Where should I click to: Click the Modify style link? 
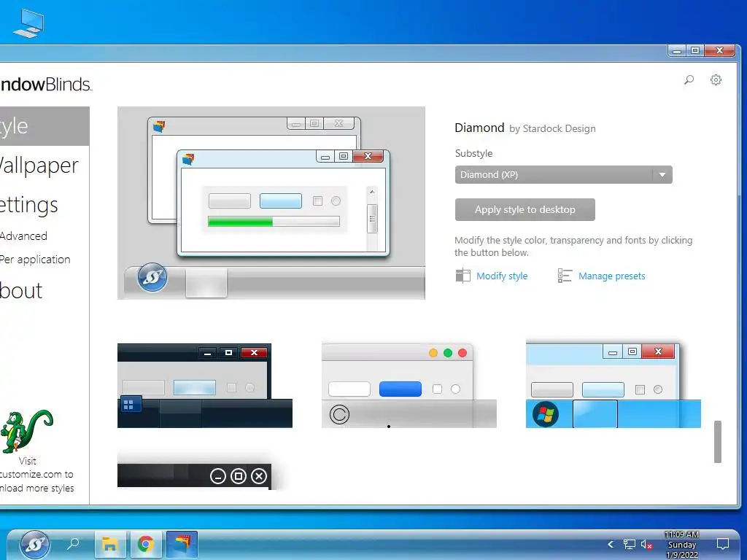[502, 276]
